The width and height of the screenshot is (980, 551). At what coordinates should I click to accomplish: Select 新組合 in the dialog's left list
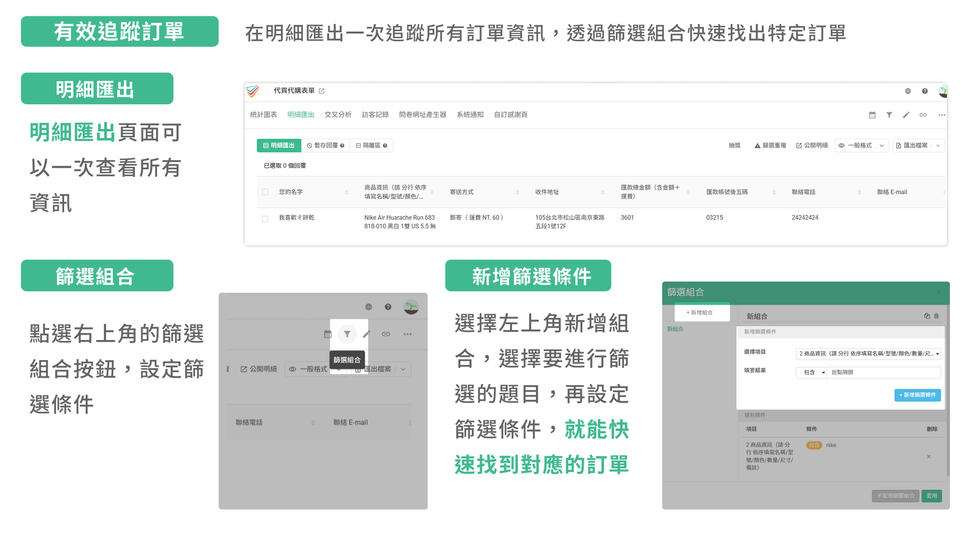click(x=675, y=329)
